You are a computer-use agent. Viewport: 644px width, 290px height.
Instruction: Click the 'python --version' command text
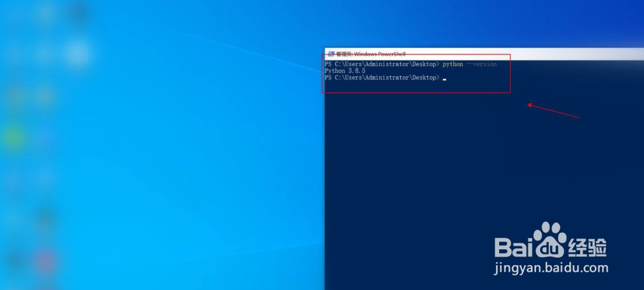473,64
